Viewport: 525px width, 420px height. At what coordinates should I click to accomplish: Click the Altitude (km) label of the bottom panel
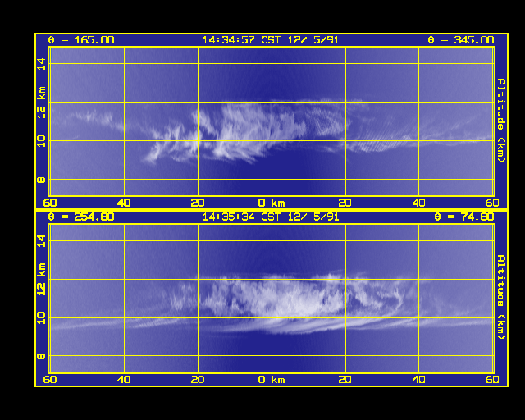click(x=501, y=297)
